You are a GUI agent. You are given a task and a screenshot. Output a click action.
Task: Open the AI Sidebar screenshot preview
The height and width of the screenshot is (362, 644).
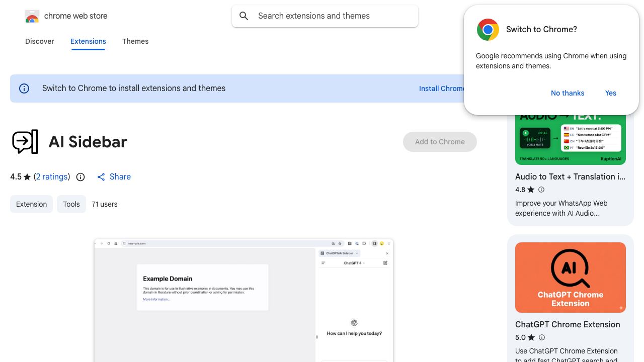click(x=244, y=301)
